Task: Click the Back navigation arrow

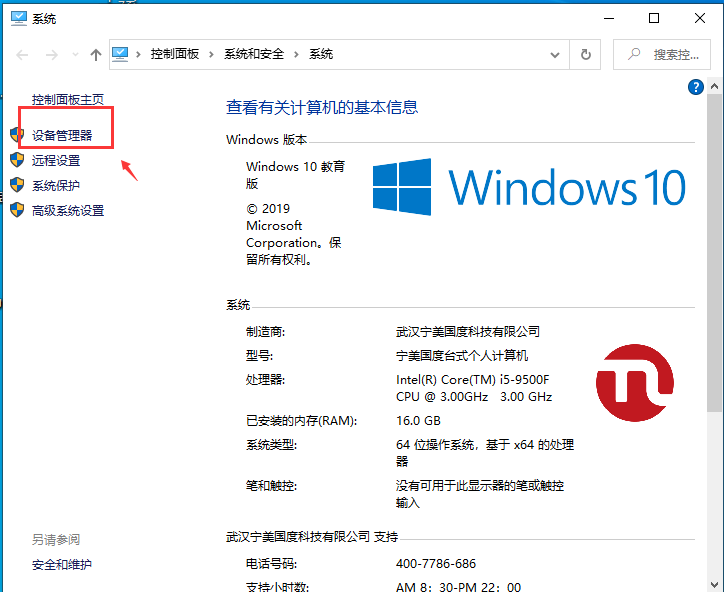Action: (22, 55)
